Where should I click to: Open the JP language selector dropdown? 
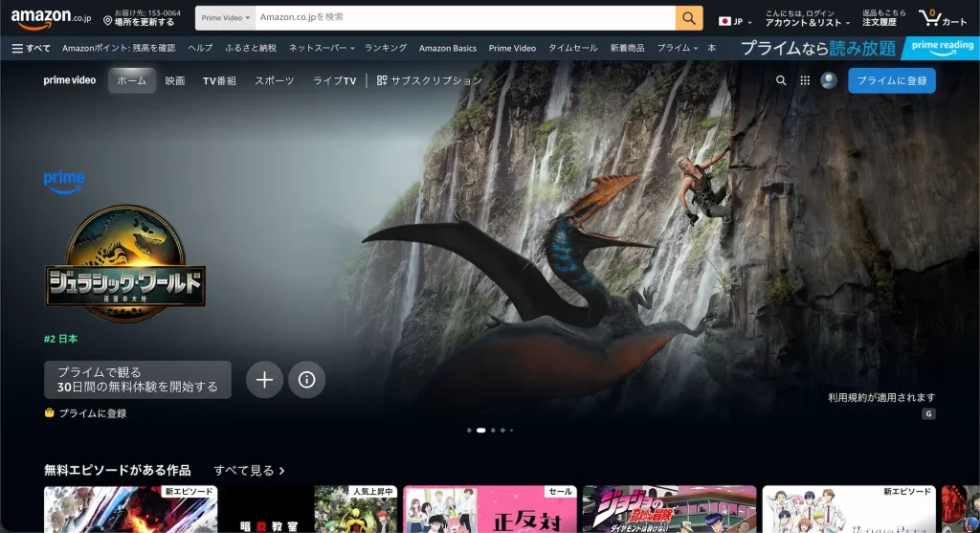[735, 21]
